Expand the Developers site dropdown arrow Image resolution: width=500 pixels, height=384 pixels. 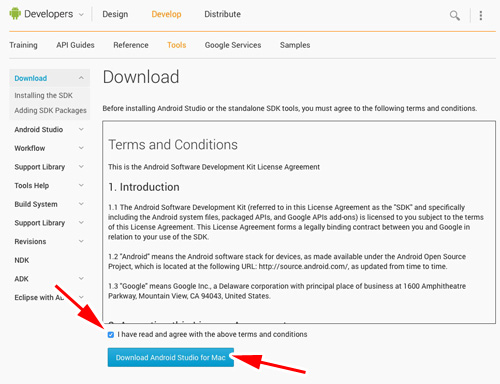coord(81,15)
